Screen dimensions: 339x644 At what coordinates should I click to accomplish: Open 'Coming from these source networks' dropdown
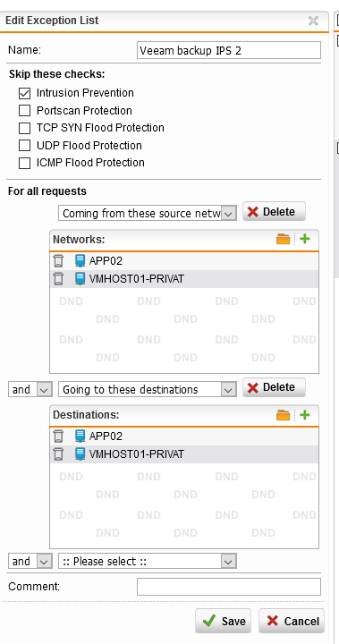tap(148, 214)
